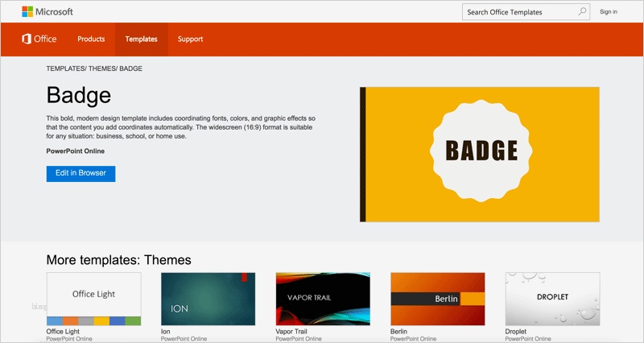This screenshot has width=644, height=343.
Task: Click the Berlin title link
Action: tap(398, 332)
